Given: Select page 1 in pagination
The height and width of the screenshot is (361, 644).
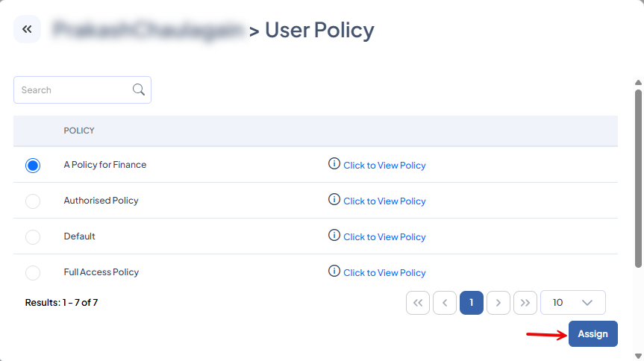Looking at the screenshot, I should [472, 303].
